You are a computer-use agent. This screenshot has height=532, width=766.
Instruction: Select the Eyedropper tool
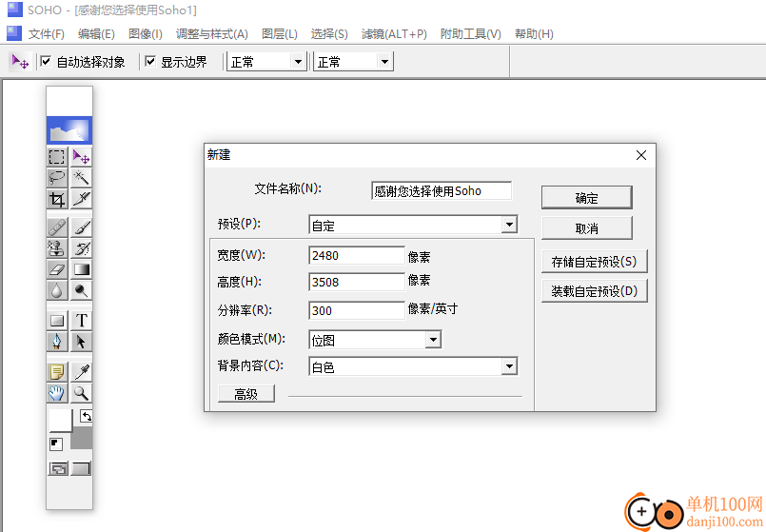click(81, 372)
